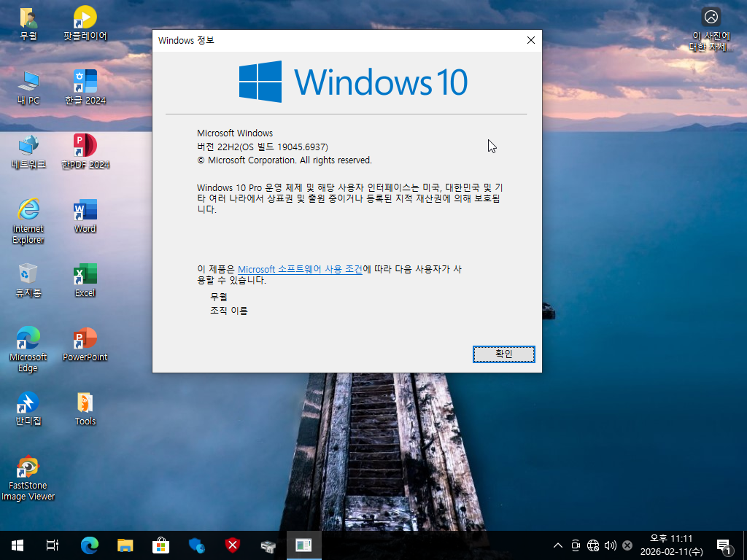Click the 무월 user name in dialog
Screen dimensions: 747x560
pos(219,297)
